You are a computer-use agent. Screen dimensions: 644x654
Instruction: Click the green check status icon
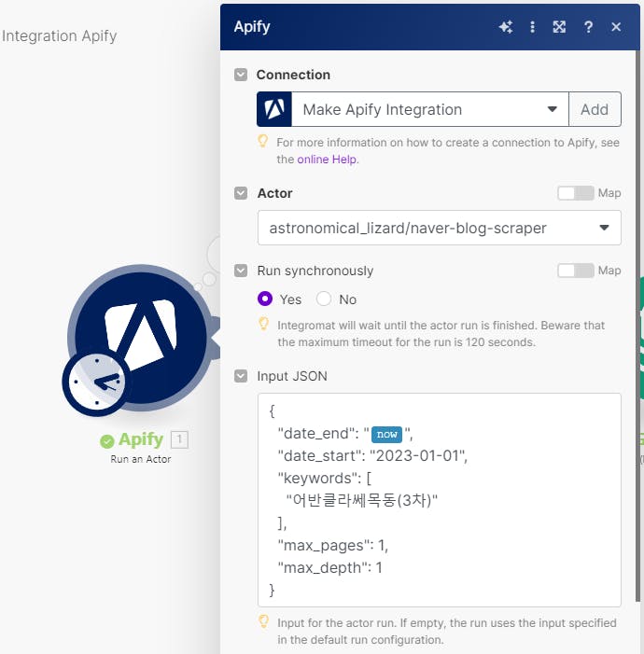click(x=106, y=441)
